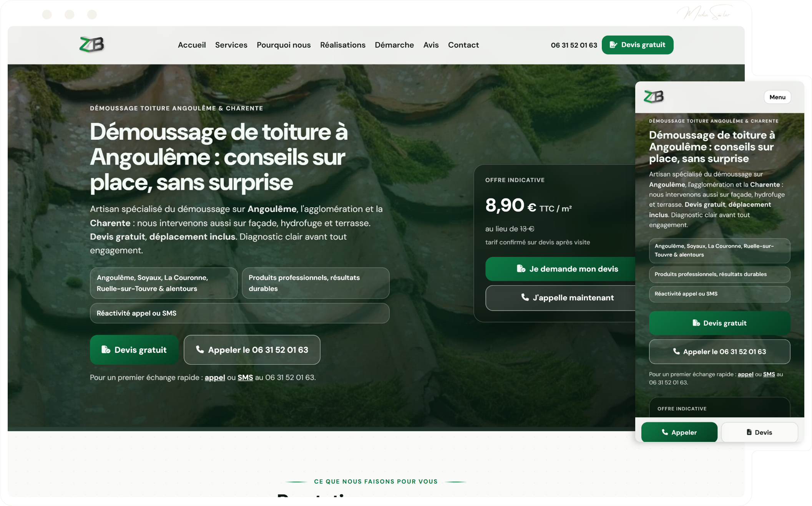Viewport: 812px width, 506px height.
Task: Click phone icon in J'appelle maintenant
Action: (525, 297)
